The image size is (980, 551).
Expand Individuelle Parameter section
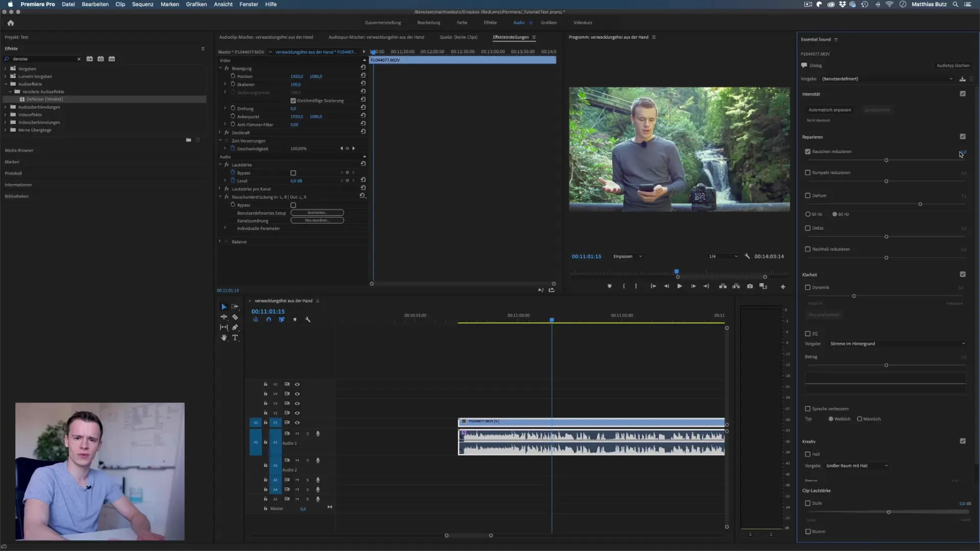[225, 228]
